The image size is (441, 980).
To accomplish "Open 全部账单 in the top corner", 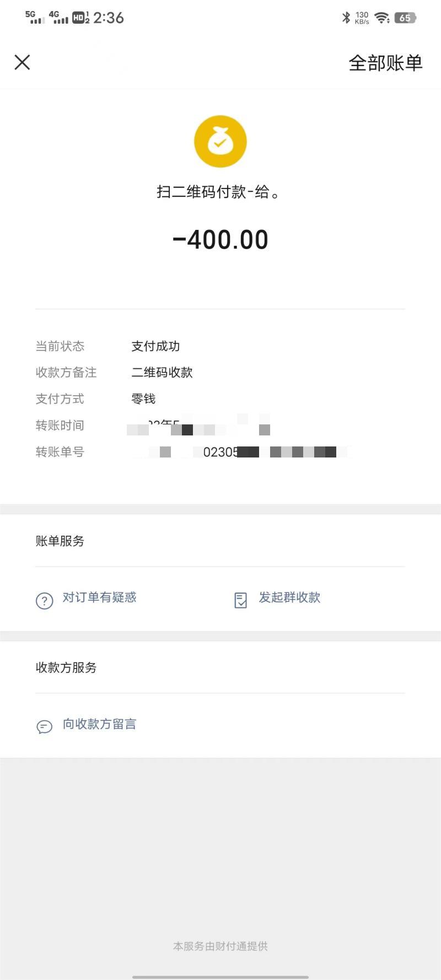I will tap(385, 63).
